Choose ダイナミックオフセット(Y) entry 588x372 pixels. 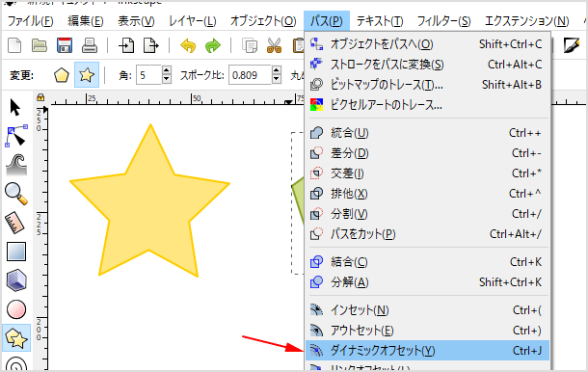coord(427,351)
